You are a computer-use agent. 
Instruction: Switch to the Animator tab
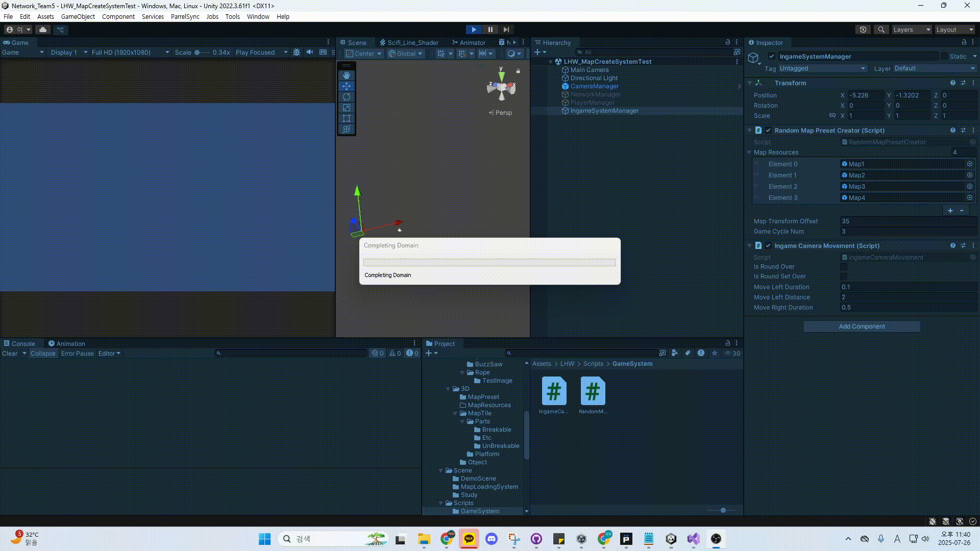tap(469, 43)
